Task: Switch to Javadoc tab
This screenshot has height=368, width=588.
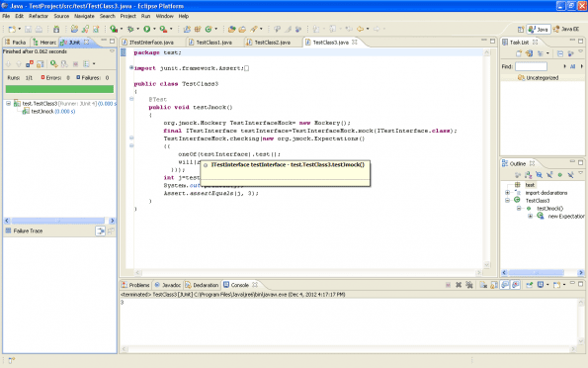Action: 168,285
